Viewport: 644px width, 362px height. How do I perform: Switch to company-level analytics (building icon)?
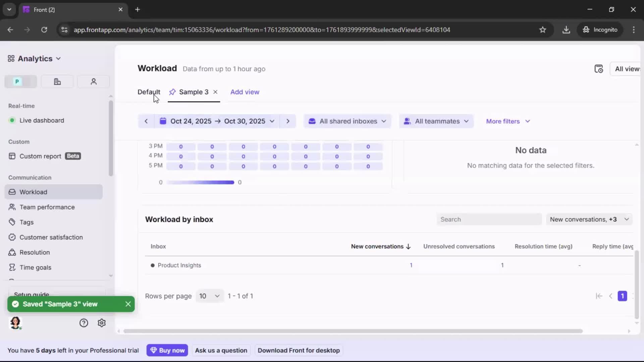(x=57, y=81)
